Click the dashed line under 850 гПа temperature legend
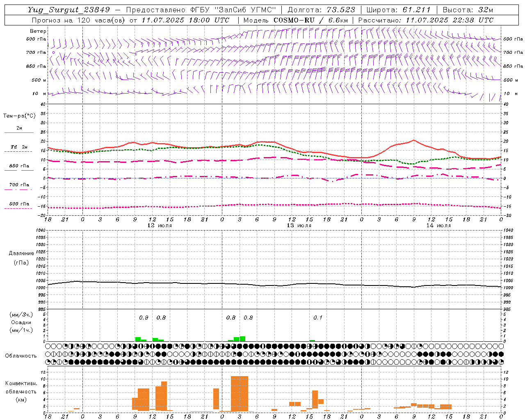The height and width of the screenshot is (420, 525). pyautogui.click(x=18, y=171)
